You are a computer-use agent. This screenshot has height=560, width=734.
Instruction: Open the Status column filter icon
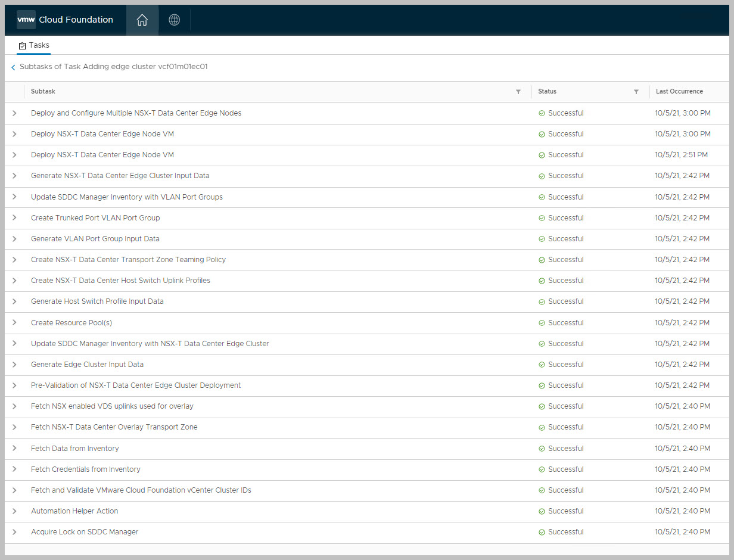[636, 92]
